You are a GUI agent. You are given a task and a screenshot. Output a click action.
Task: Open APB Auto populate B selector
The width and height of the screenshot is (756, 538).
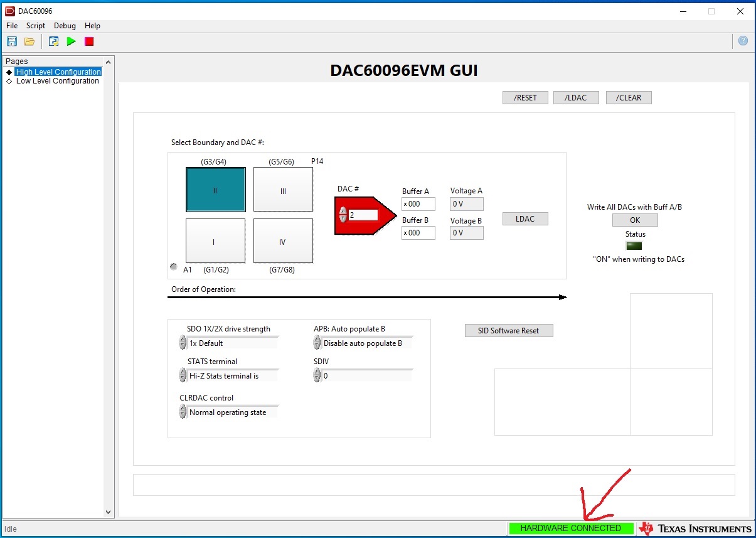coord(367,343)
